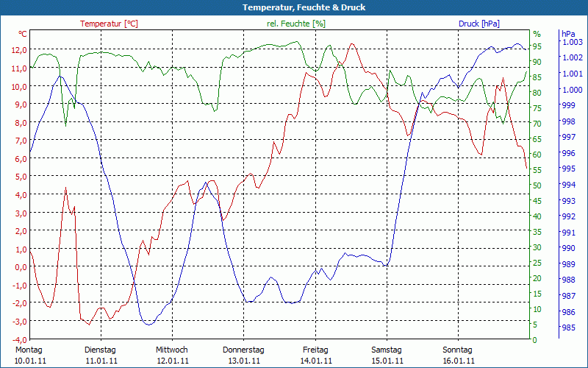Click humidity axis tick "40"

(x=537, y=216)
